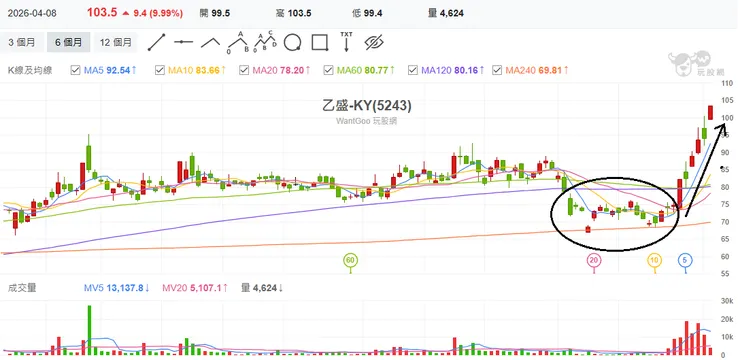Screen dimensions: 740x360
Task: Switch chart range to 12 個月
Action: pos(116,42)
